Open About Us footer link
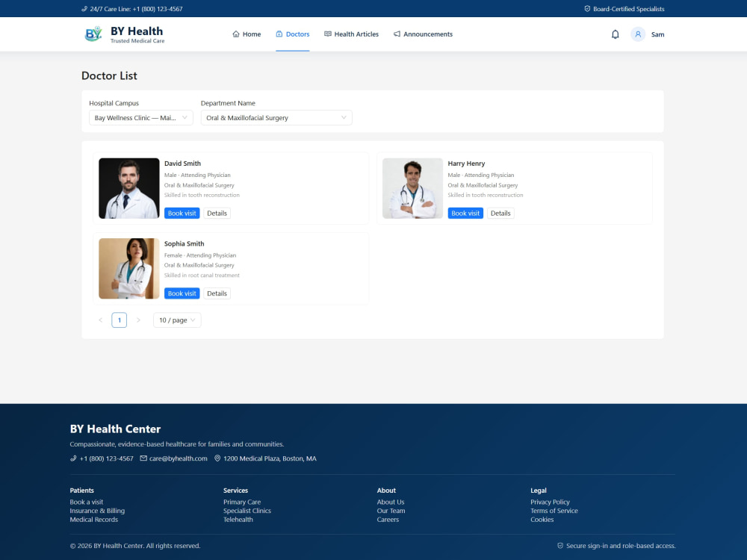Image resolution: width=747 pixels, height=560 pixels. point(391,502)
